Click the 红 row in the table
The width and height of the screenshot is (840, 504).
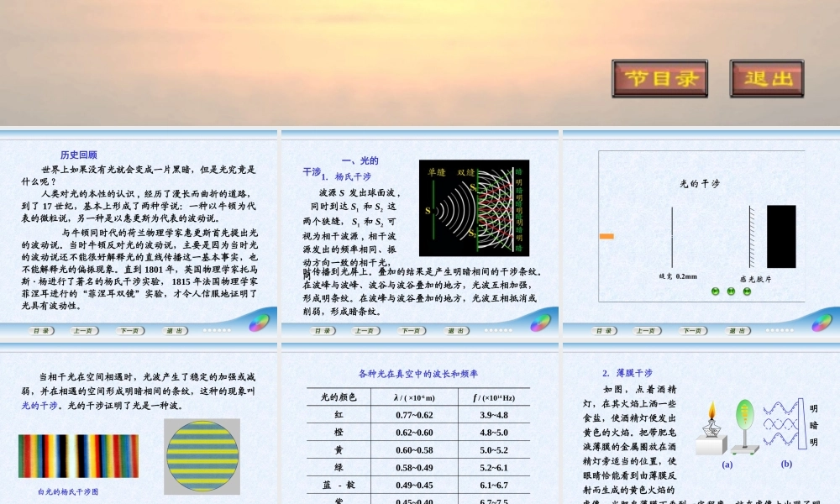coord(418,415)
